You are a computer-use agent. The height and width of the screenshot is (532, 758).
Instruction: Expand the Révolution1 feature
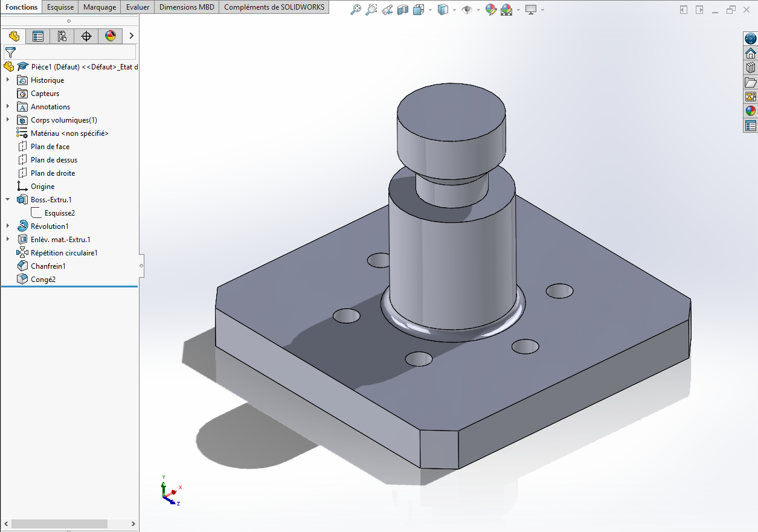(7, 226)
